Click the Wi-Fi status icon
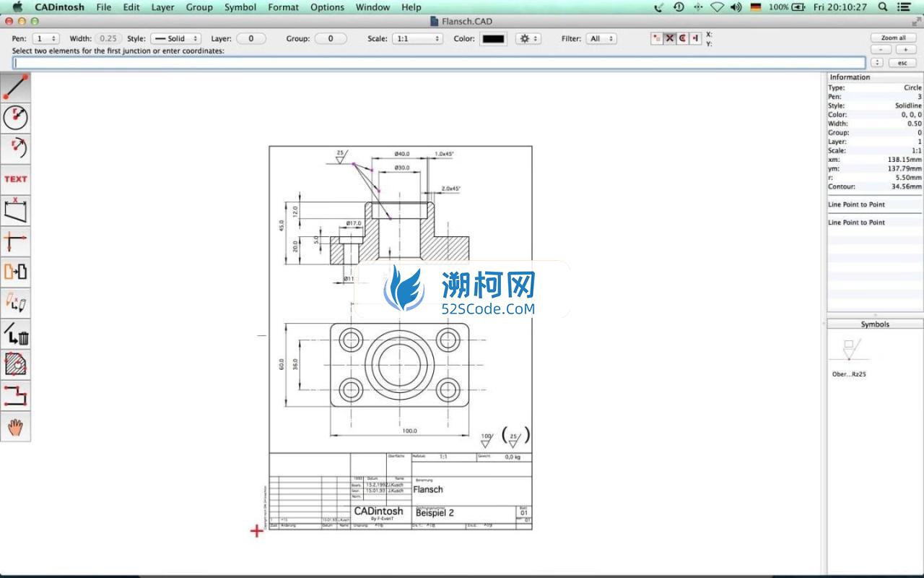924x578 pixels. click(717, 7)
